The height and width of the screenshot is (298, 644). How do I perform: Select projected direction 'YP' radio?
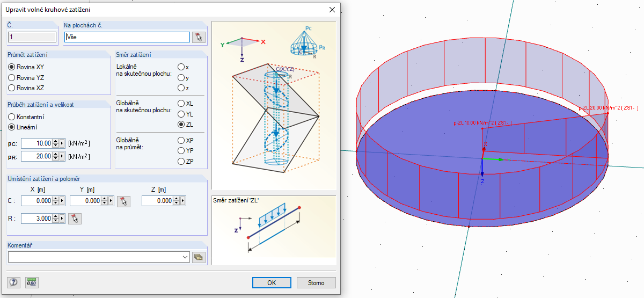[181, 150]
